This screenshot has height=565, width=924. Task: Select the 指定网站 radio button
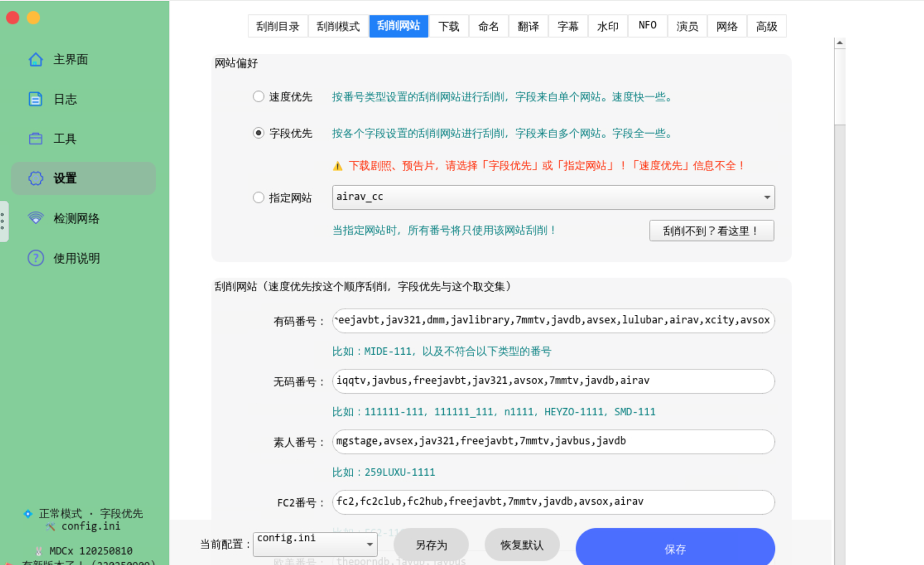(x=258, y=197)
